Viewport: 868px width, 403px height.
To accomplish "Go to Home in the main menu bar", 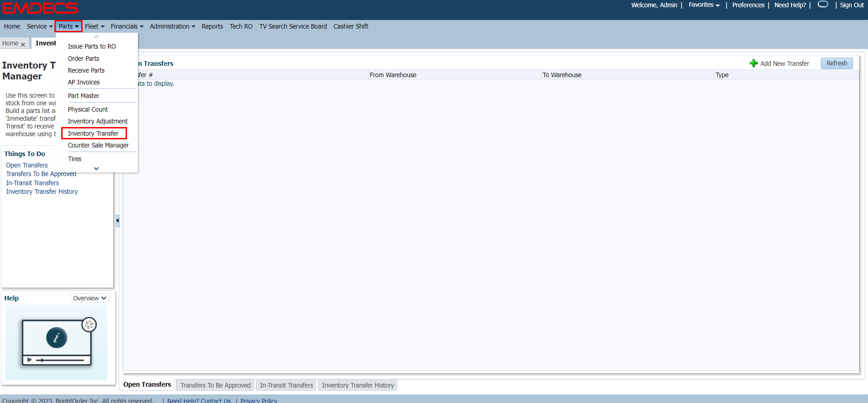I will click(12, 26).
